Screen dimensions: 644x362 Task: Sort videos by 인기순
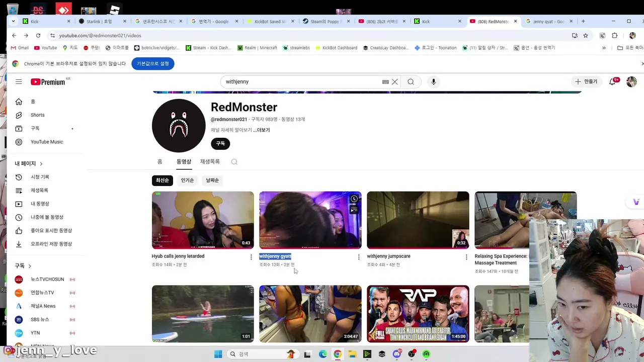pos(187,180)
